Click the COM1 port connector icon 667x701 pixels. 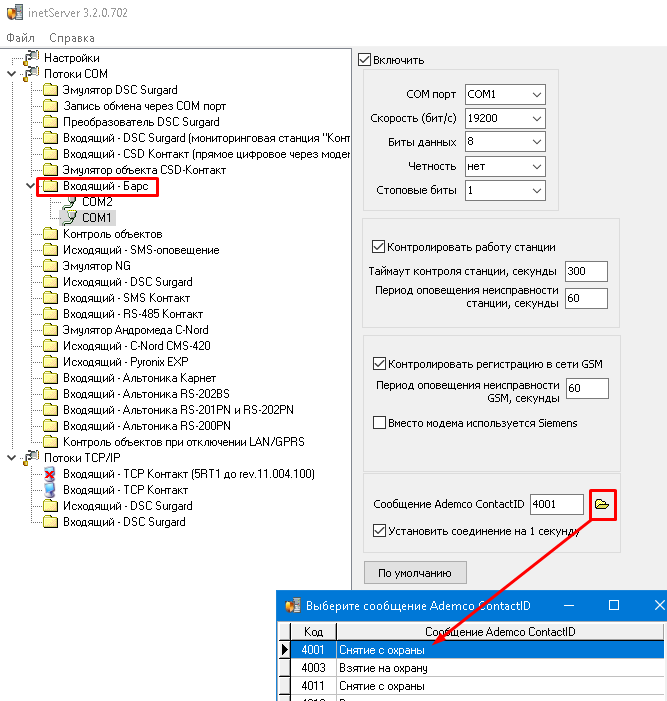[x=69, y=218]
